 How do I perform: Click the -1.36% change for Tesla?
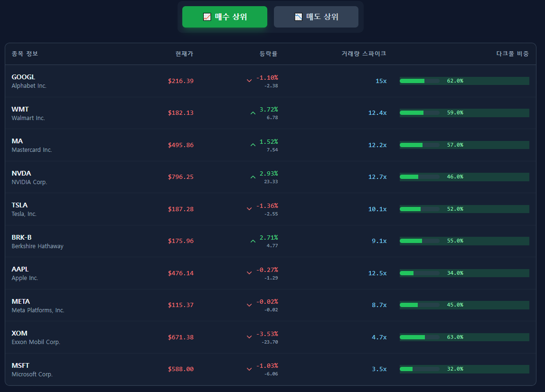(x=267, y=206)
